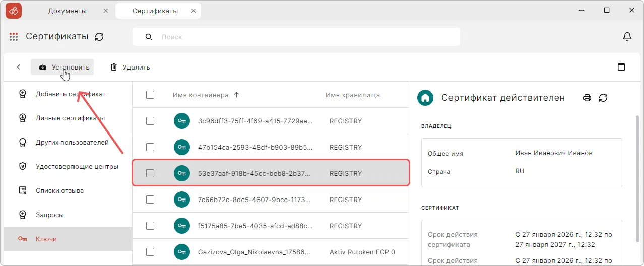644x266 pixels.
Task: Refresh the Сертификаты list icon
Action: [99, 37]
